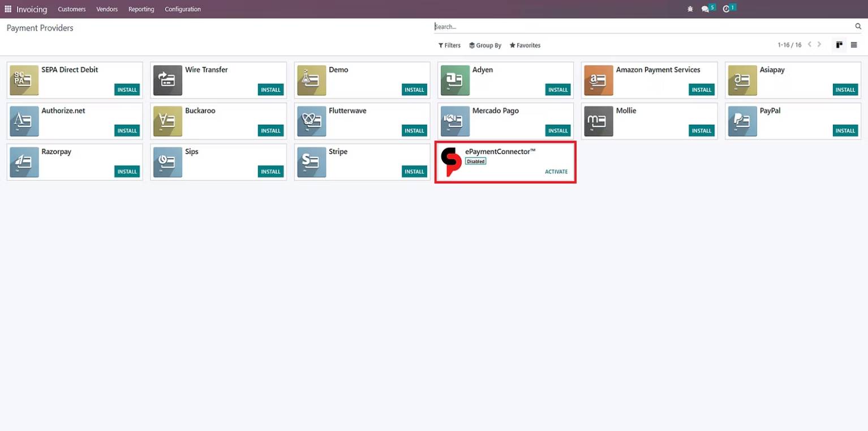Install the Stripe provider

click(x=414, y=171)
